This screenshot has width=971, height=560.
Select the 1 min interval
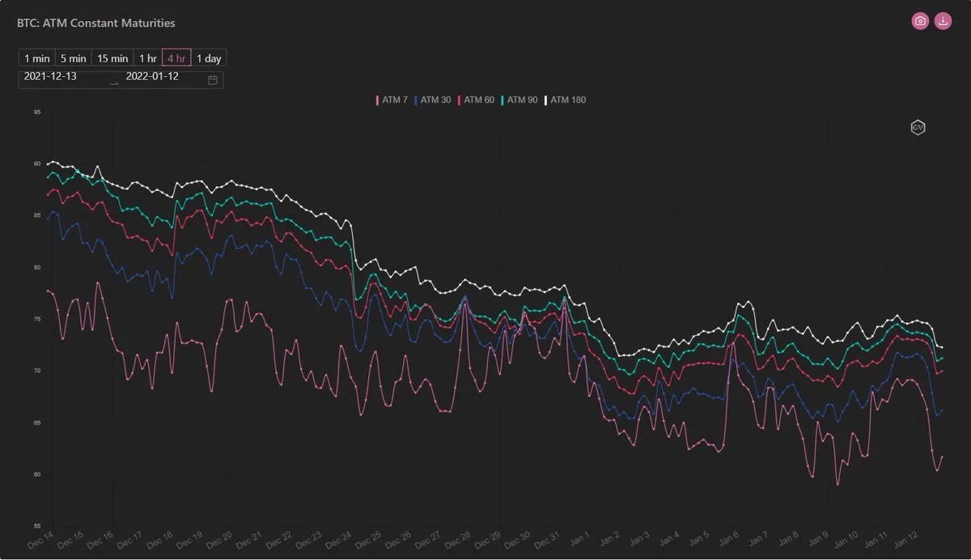[x=37, y=58]
